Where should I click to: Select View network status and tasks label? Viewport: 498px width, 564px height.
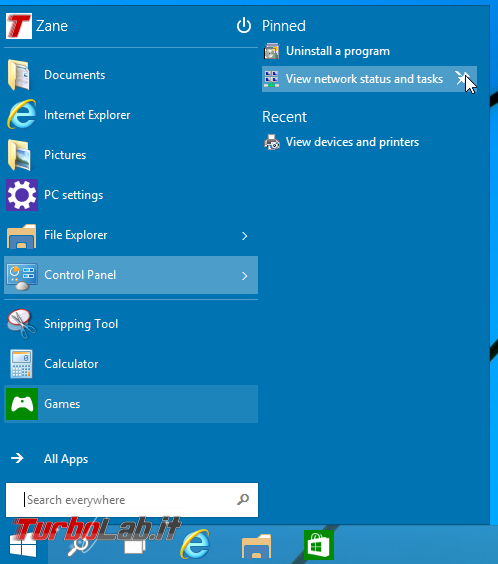[364, 79]
